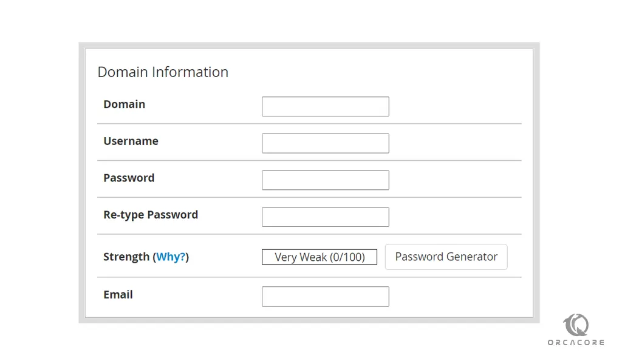
Task: Click into the Password field
Action: 325,180
